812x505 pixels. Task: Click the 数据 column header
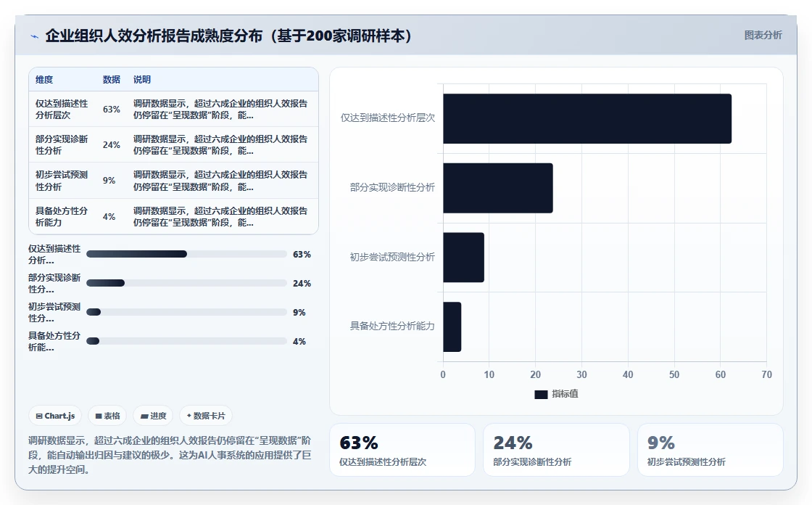[x=112, y=80]
